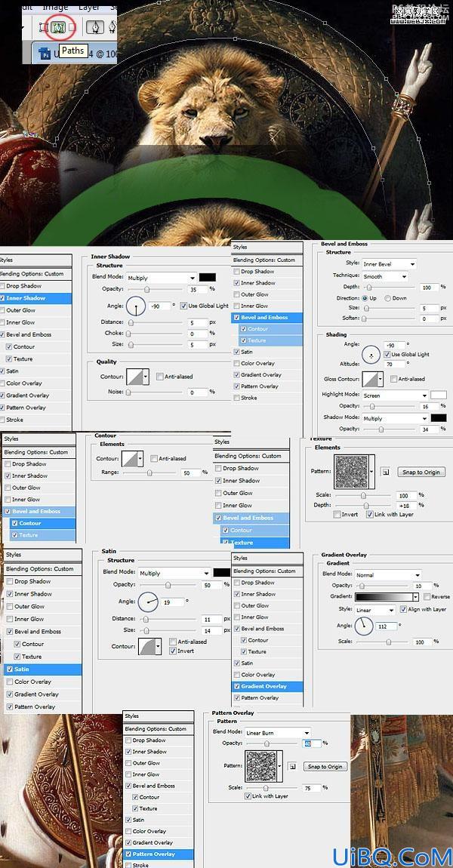The width and height of the screenshot is (453, 868).
Task: Open Highlight Mode Screen dropdown
Action: pyautogui.click(x=395, y=396)
